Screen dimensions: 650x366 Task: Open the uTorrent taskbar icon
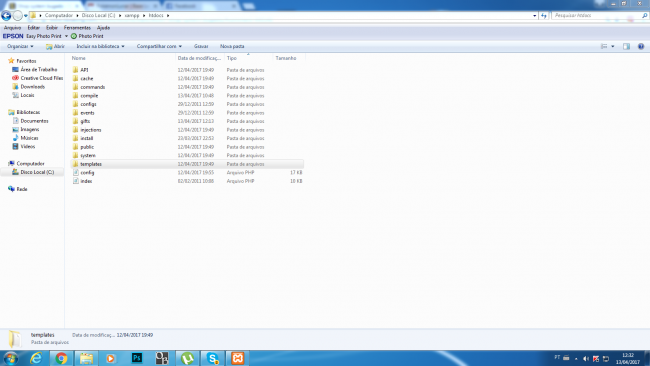(187, 358)
